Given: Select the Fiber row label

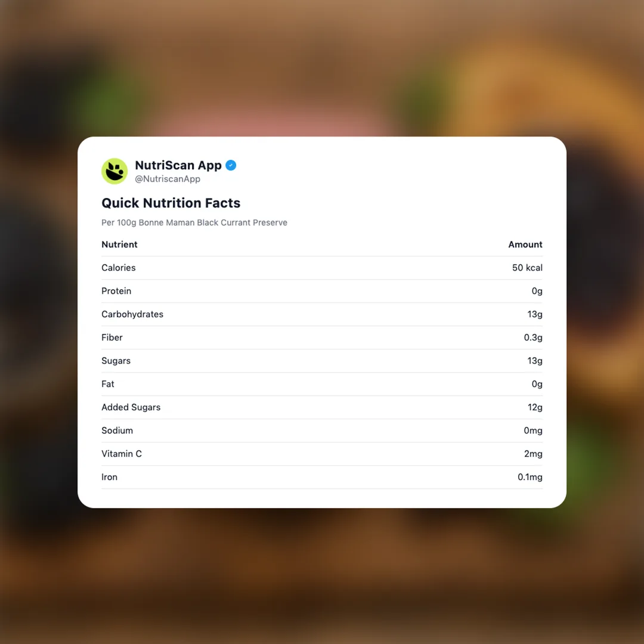Looking at the screenshot, I should coord(112,338).
